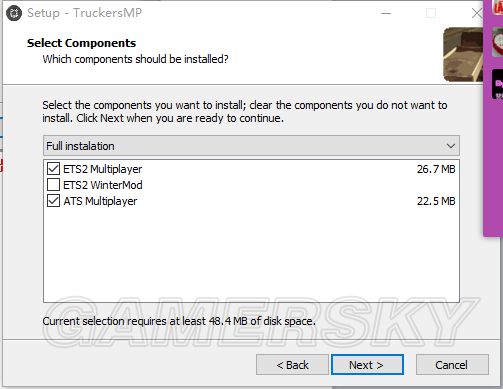Open the Full instalation dropdown
The image size is (503, 389).
[251, 146]
